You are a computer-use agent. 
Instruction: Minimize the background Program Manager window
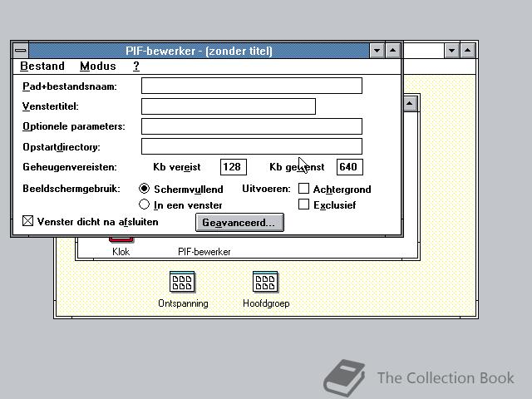tap(451, 51)
